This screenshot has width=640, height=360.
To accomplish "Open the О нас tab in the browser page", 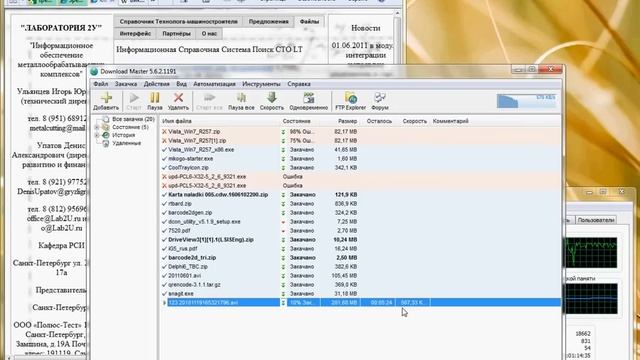I will pyautogui.click(x=209, y=33).
